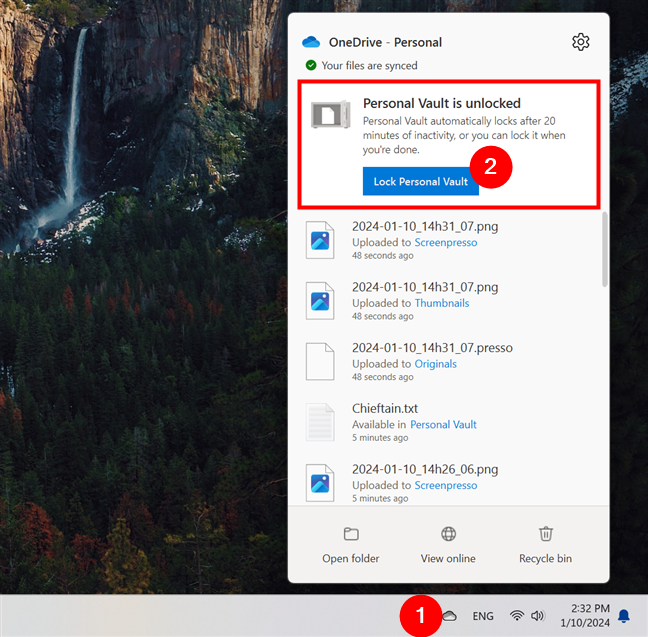Image resolution: width=648 pixels, height=637 pixels.
Task: Click Recycle bin trash icon
Action: [546, 534]
